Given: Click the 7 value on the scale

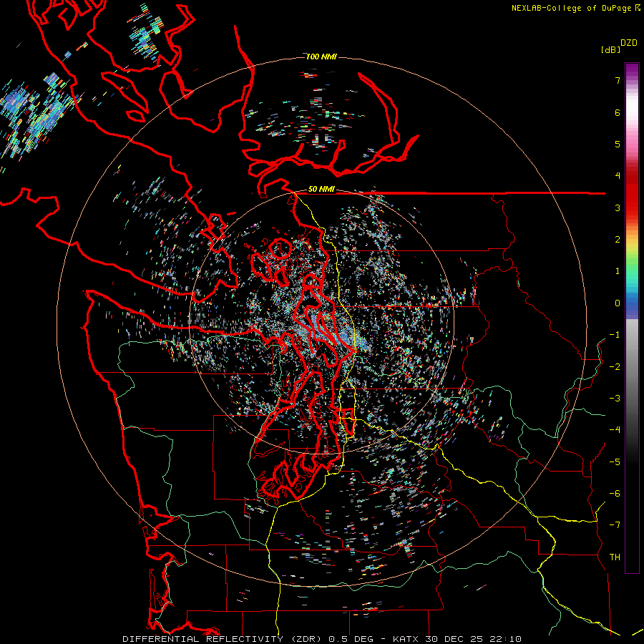Looking at the screenshot, I should click(x=618, y=80).
